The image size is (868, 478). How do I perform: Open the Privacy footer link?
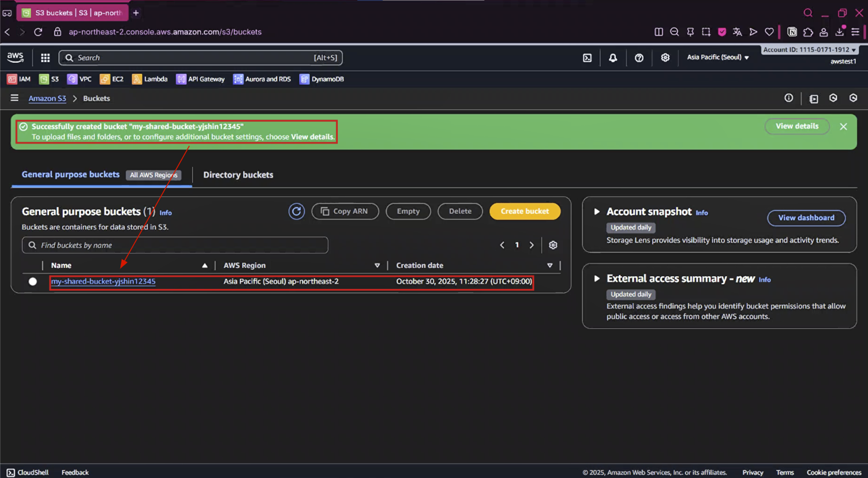pyautogui.click(x=753, y=472)
